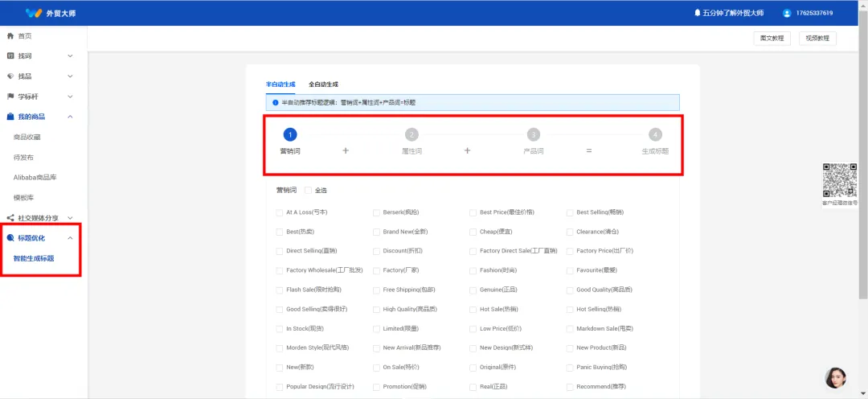Check the Best Selling(畅销) checkbox
The width and height of the screenshot is (868, 399).
click(570, 212)
